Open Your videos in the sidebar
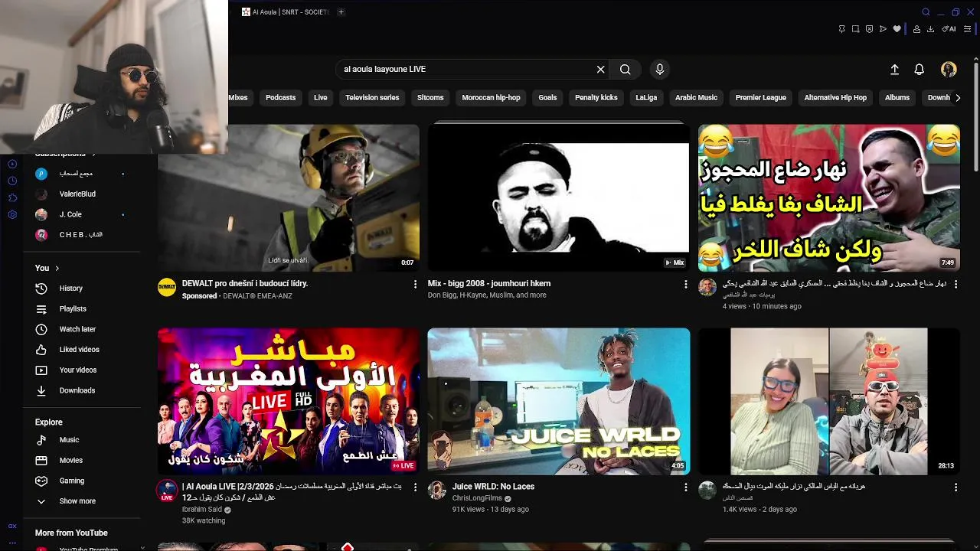Screen dimensions: 980x551 point(77,370)
